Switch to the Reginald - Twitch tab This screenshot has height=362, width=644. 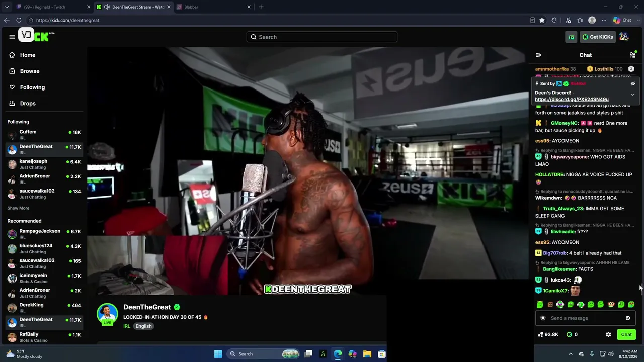tap(53, 7)
